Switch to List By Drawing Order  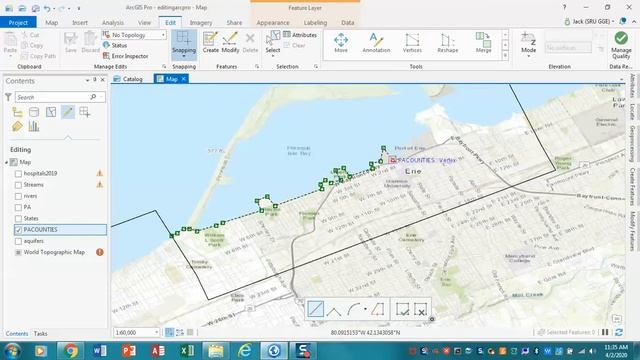click(17, 112)
